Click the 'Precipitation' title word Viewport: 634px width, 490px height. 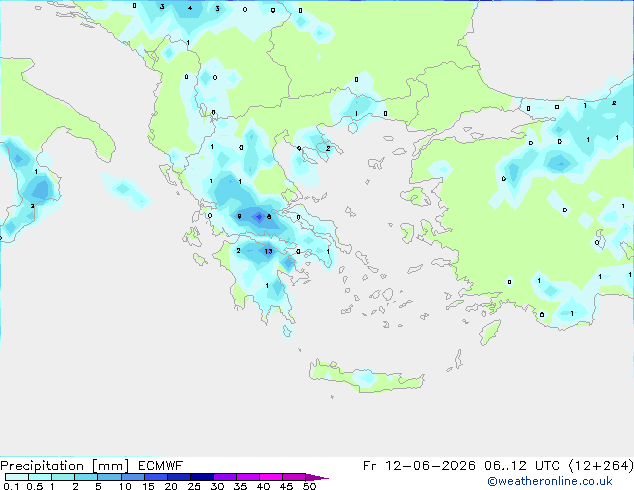(42, 466)
